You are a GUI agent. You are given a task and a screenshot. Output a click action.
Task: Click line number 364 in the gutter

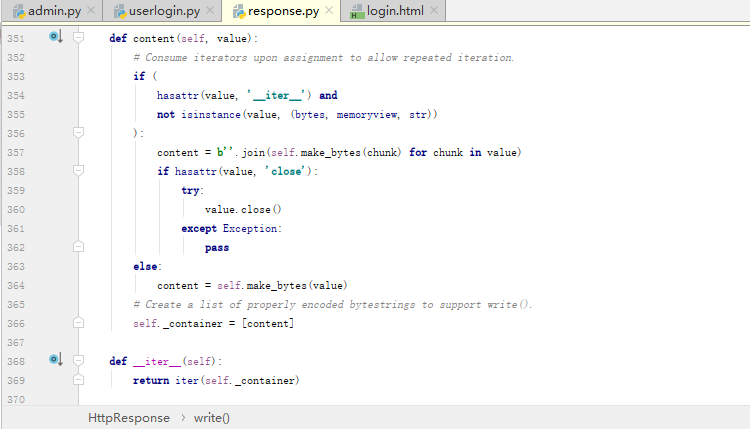pos(16,286)
